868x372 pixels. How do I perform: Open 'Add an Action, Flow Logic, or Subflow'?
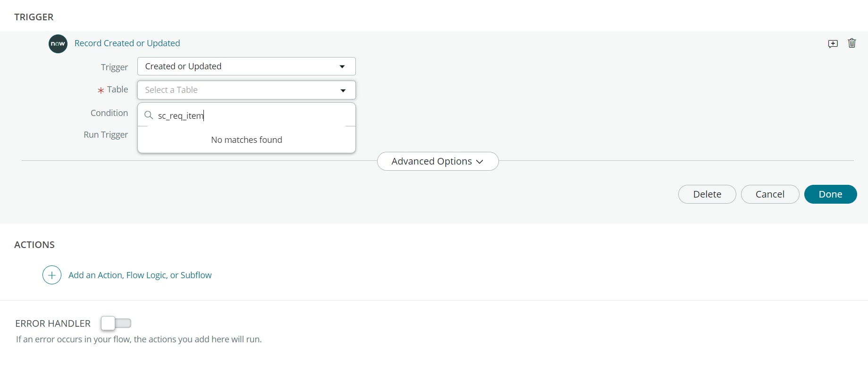click(140, 275)
